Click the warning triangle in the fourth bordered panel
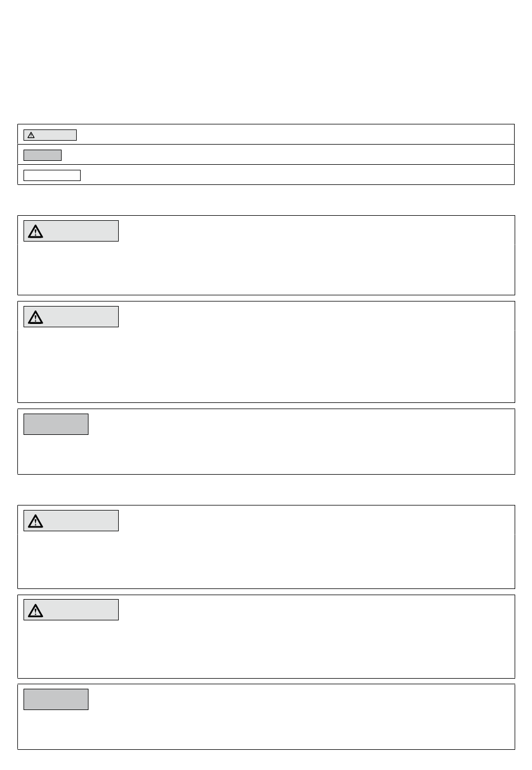 (36, 521)
